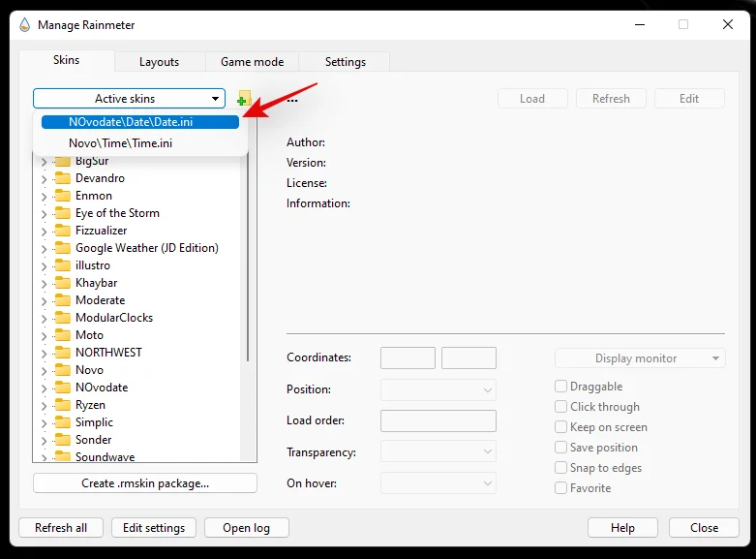Click the Eye of the Storm folder icon
The height and width of the screenshot is (559, 756).
63,213
